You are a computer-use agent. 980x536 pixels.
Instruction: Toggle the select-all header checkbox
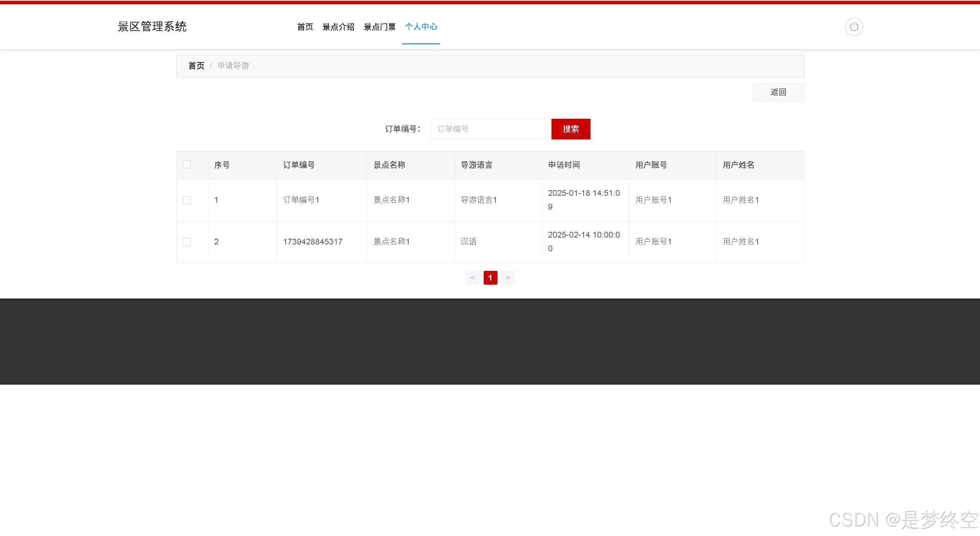tap(187, 164)
